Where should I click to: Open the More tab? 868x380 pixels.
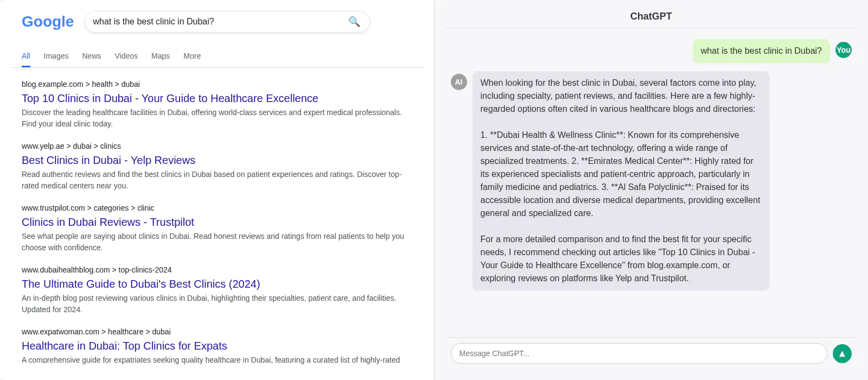tap(192, 56)
